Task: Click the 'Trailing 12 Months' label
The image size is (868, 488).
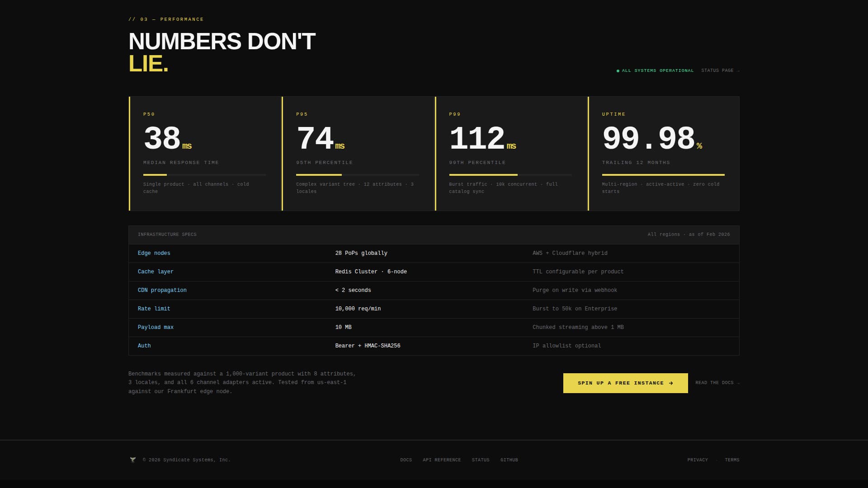Action: 636,163
